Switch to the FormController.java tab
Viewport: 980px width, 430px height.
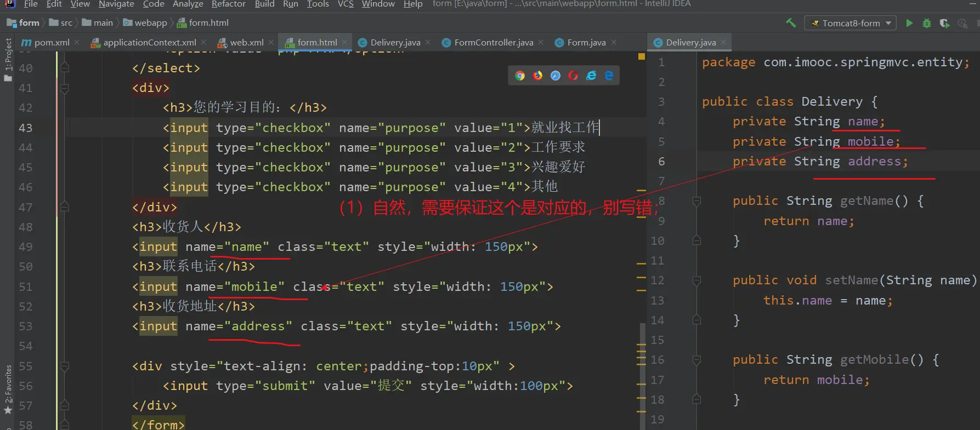(493, 42)
